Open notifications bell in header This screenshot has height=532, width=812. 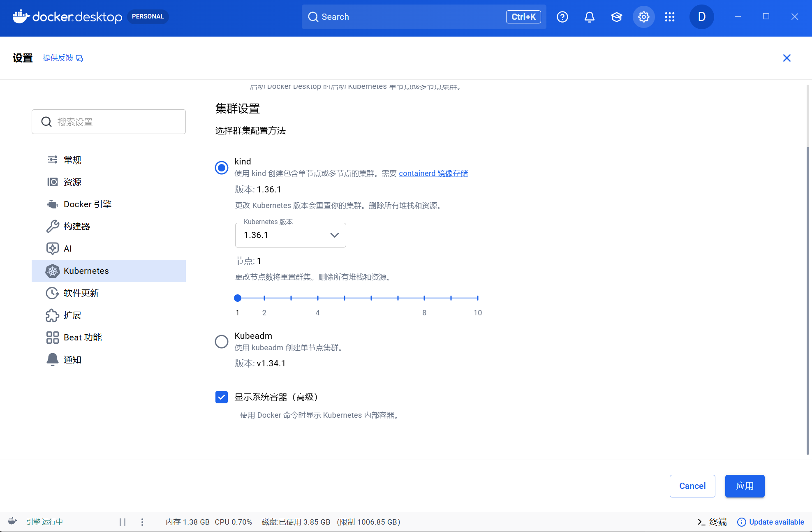click(589, 17)
